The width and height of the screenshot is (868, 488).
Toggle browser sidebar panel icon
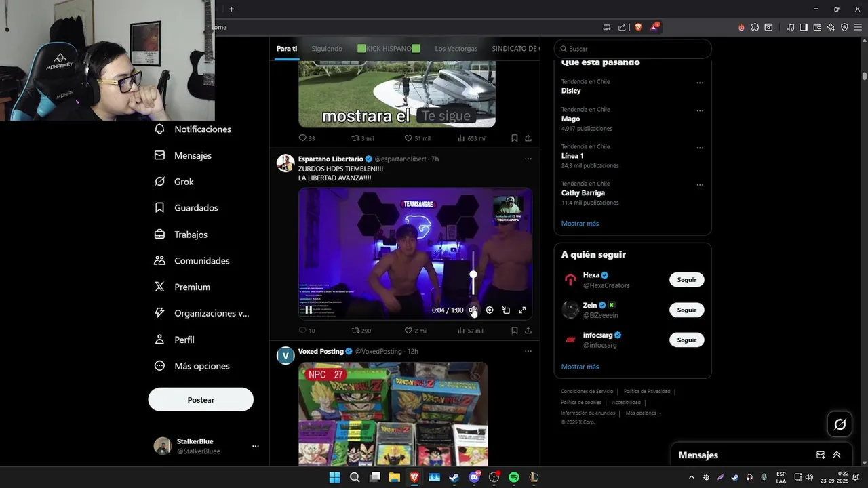point(804,27)
